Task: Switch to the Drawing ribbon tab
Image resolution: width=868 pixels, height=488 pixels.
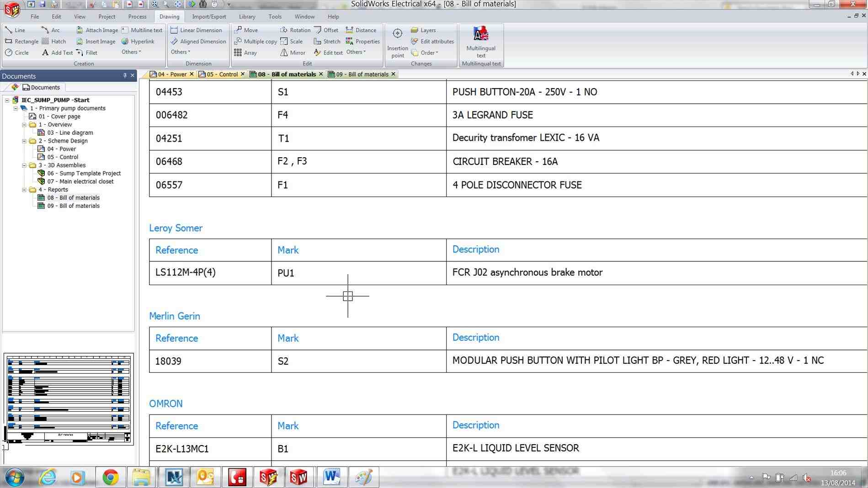Action: [x=169, y=16]
